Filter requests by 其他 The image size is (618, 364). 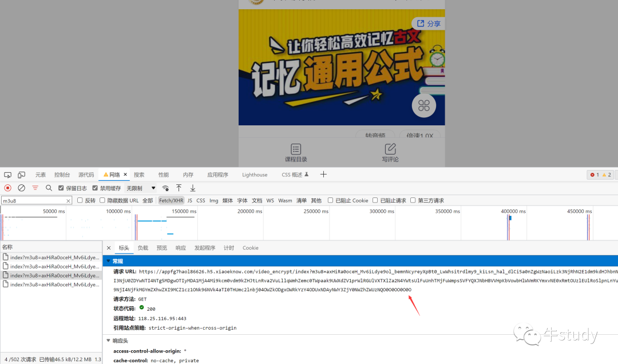316,200
